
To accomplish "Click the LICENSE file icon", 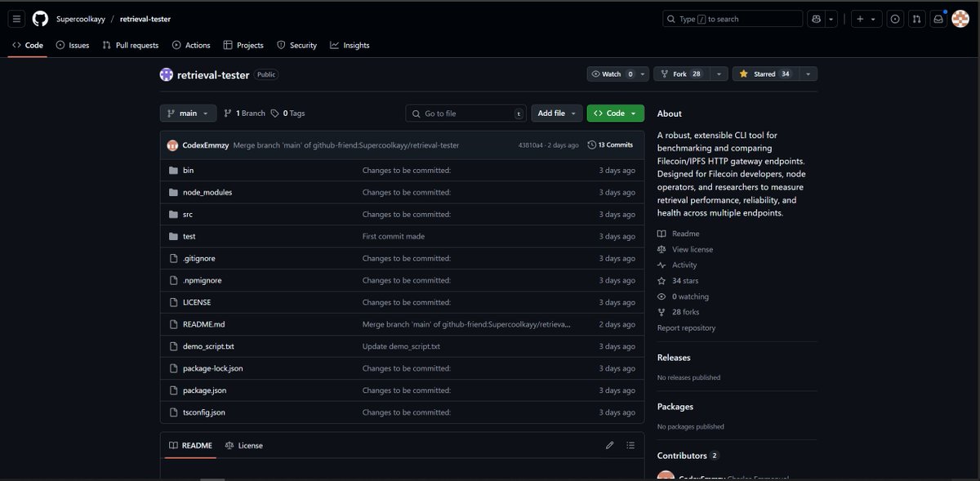I will click(173, 303).
